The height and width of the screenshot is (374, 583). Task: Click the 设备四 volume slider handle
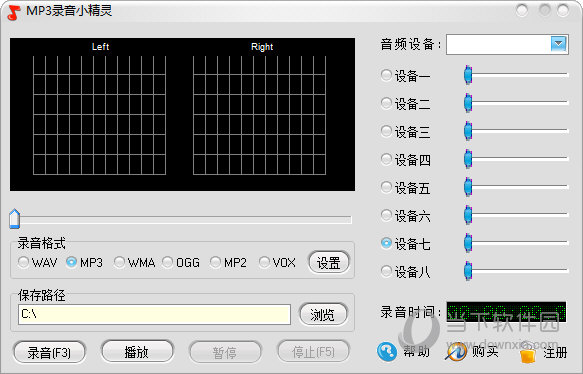[x=468, y=158]
